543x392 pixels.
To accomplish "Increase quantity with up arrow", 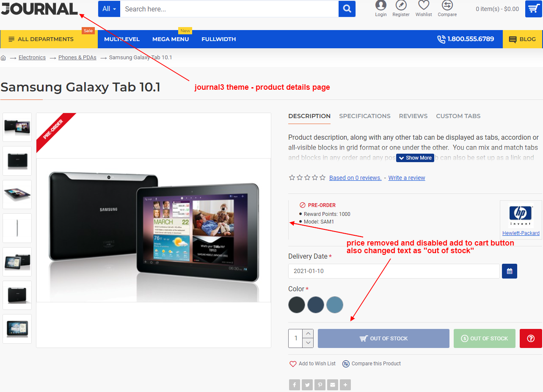I will pos(308,334).
